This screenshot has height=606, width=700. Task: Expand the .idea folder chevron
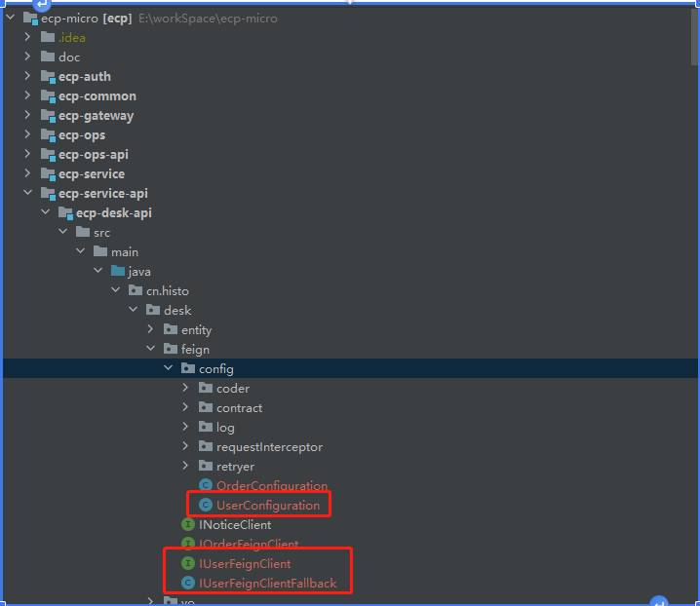(27, 37)
